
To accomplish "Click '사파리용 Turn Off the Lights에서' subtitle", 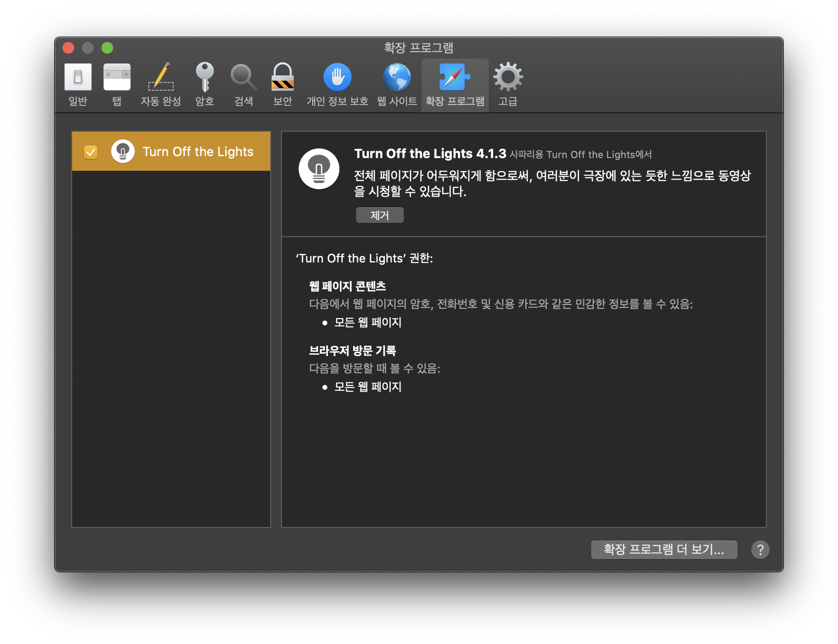I will click(x=580, y=155).
